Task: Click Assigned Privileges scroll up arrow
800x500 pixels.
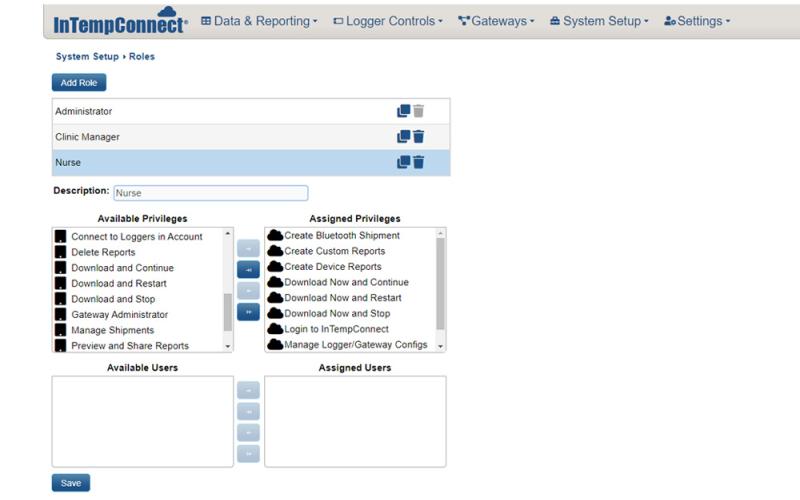Action: [440, 233]
